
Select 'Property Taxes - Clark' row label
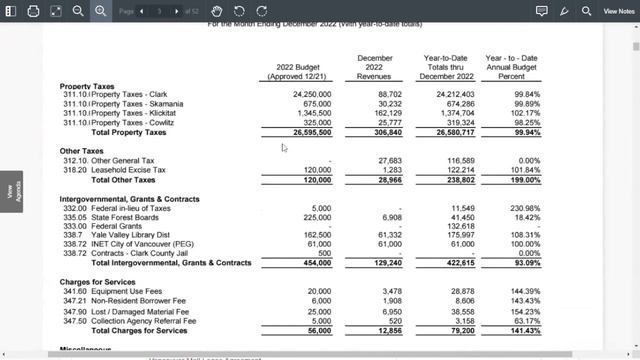point(129,94)
